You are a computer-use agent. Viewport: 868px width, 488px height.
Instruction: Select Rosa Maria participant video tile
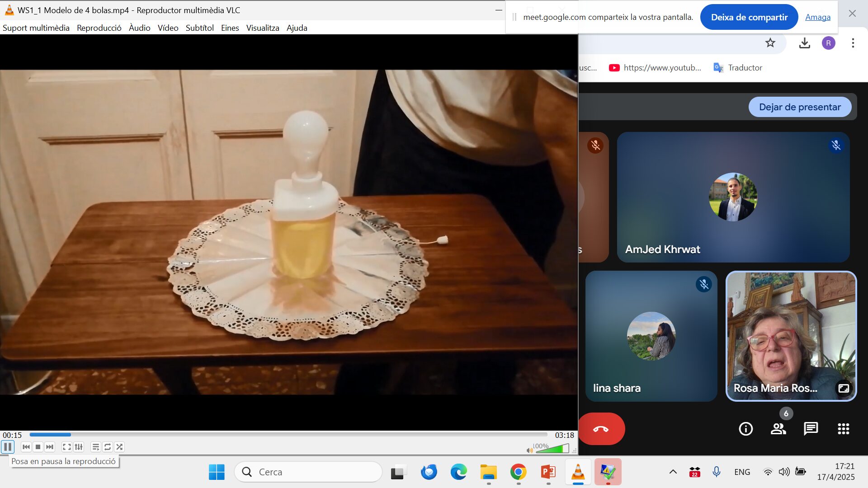791,336
